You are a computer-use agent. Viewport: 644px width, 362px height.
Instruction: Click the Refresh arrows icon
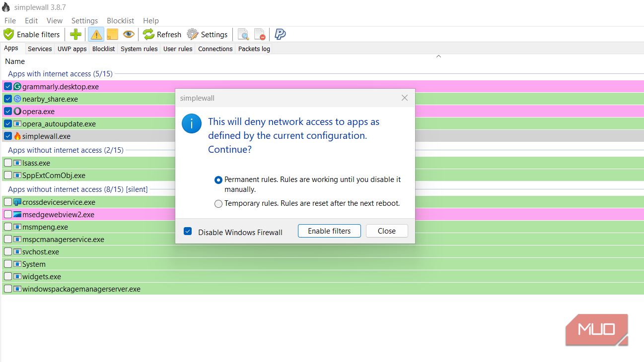pyautogui.click(x=149, y=34)
